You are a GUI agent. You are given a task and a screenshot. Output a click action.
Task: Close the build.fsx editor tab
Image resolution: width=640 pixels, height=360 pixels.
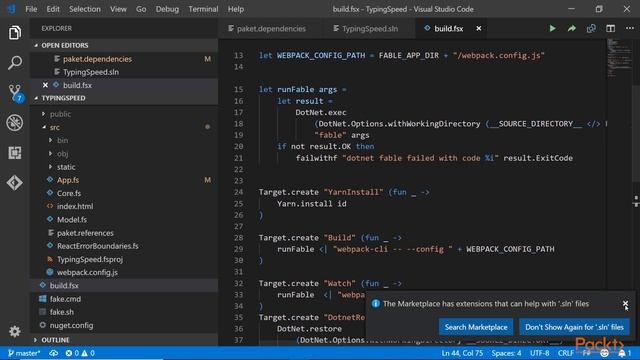479,29
